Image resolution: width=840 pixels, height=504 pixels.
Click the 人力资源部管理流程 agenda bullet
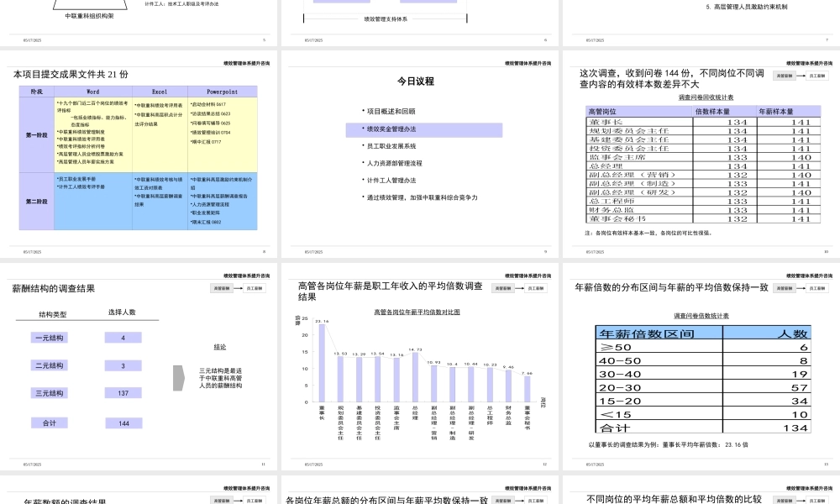point(394,163)
